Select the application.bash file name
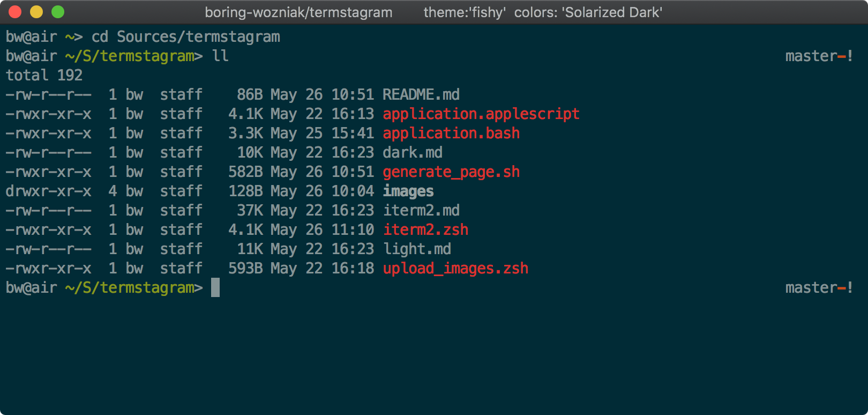The width and height of the screenshot is (868, 415). tap(451, 134)
